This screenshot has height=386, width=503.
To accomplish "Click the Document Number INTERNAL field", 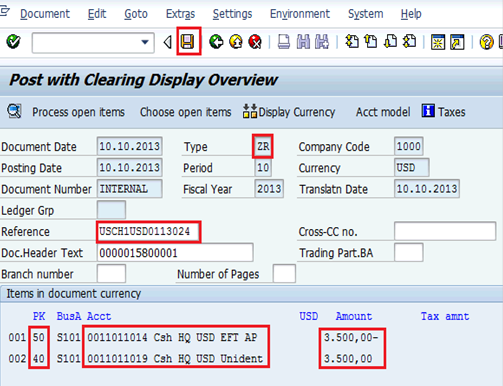I will point(130,189).
